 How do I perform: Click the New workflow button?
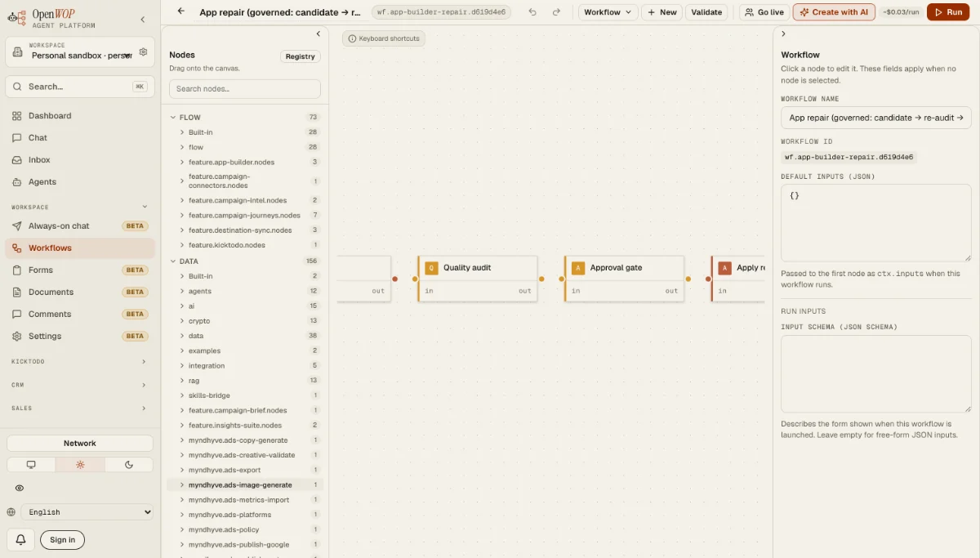pyautogui.click(x=661, y=12)
